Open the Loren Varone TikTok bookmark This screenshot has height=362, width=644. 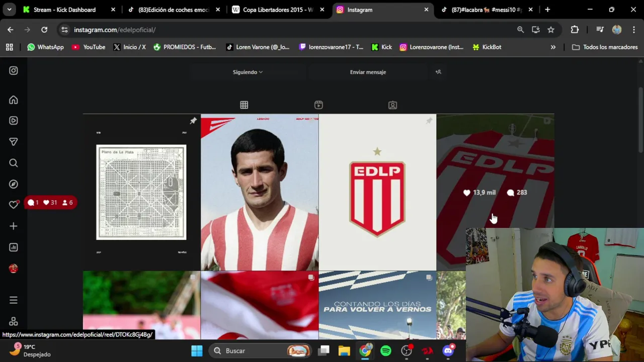click(258, 47)
